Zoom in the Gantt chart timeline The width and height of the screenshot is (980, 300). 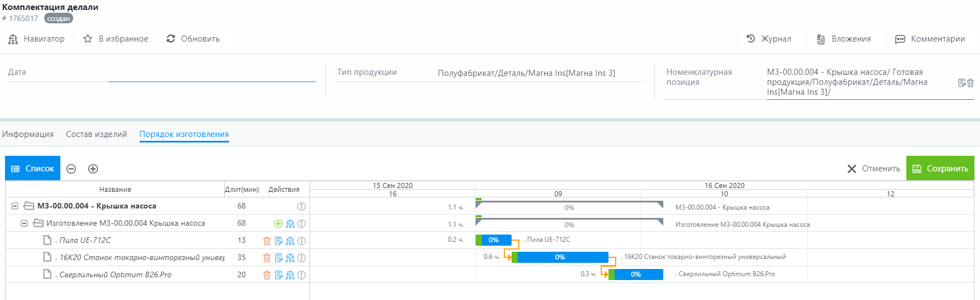coord(93,169)
